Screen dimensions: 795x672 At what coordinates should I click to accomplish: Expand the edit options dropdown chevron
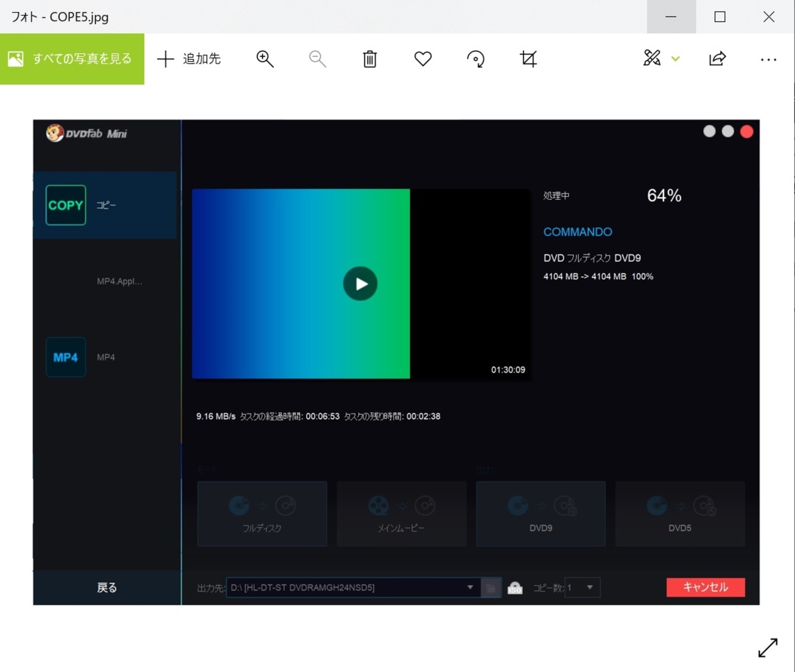(x=676, y=59)
